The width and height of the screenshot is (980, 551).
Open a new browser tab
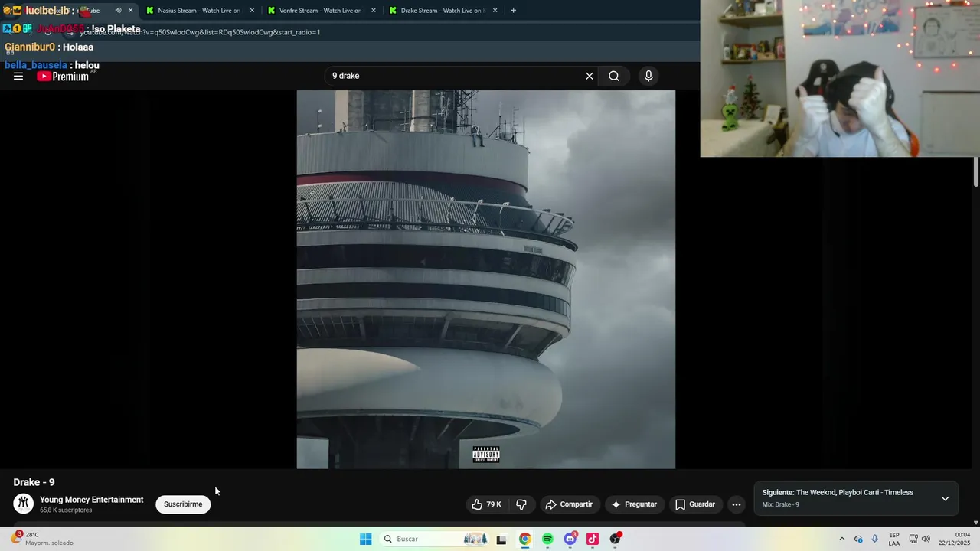(513, 11)
